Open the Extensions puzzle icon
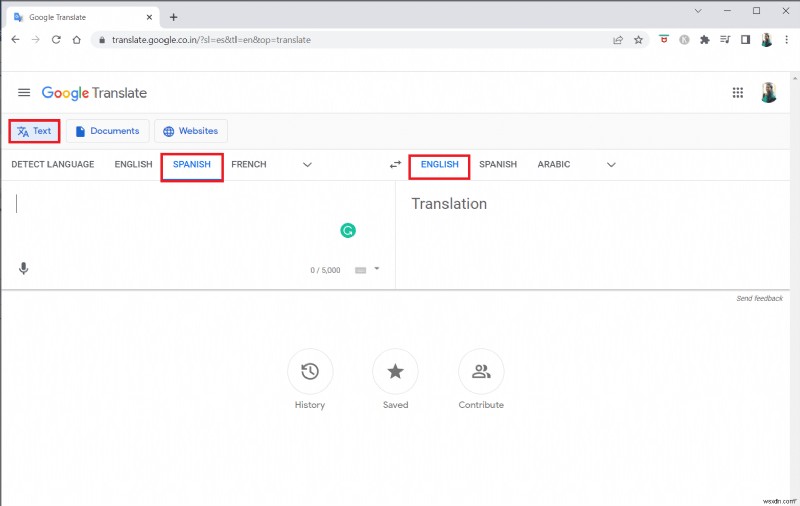The width and height of the screenshot is (800, 506). coord(705,40)
